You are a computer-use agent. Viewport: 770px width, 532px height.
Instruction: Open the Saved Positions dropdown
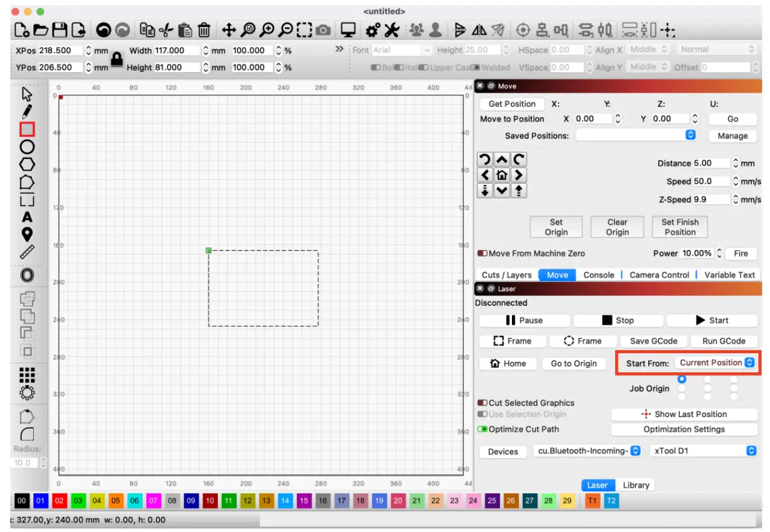[x=636, y=136]
